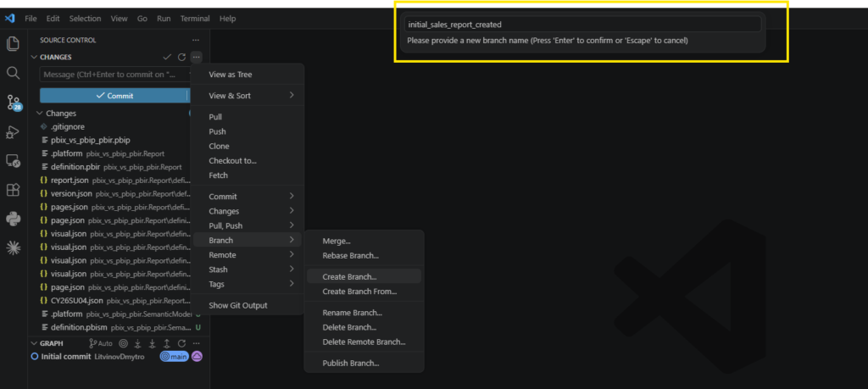Image resolution: width=868 pixels, height=389 pixels.
Task: Click the up-arrow push icon in Graph header
Action: point(167,343)
